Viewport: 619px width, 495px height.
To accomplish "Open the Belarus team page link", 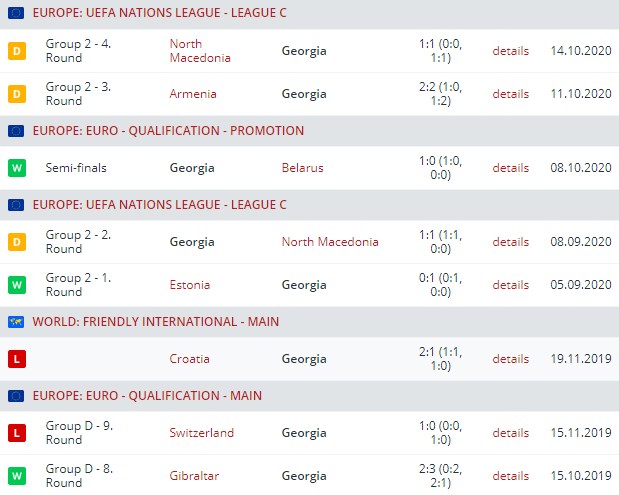I will click(303, 168).
